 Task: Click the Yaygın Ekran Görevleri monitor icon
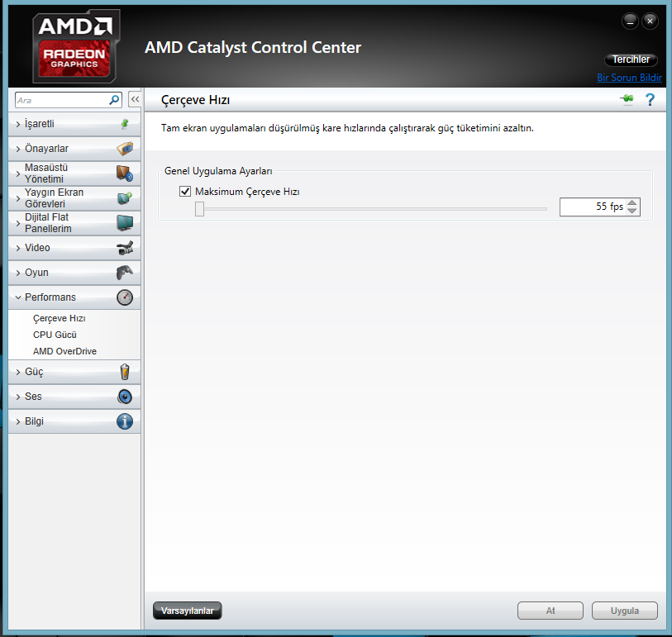pos(125,198)
